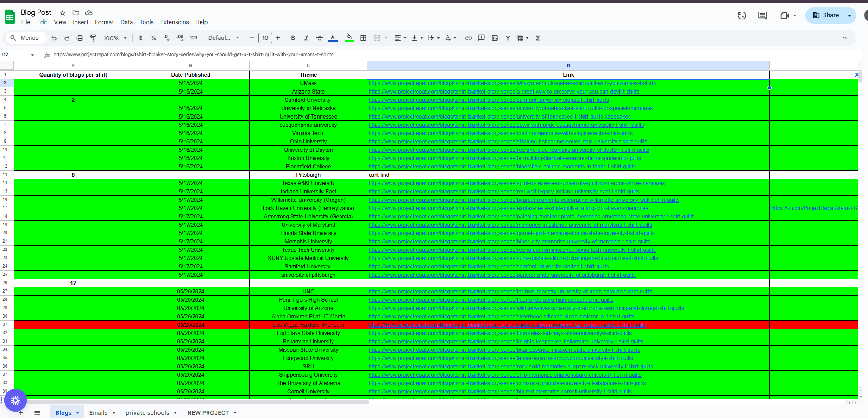Screen dimensions: 868x418
Task: Collapse the toolbar menus
Action: tap(844, 38)
